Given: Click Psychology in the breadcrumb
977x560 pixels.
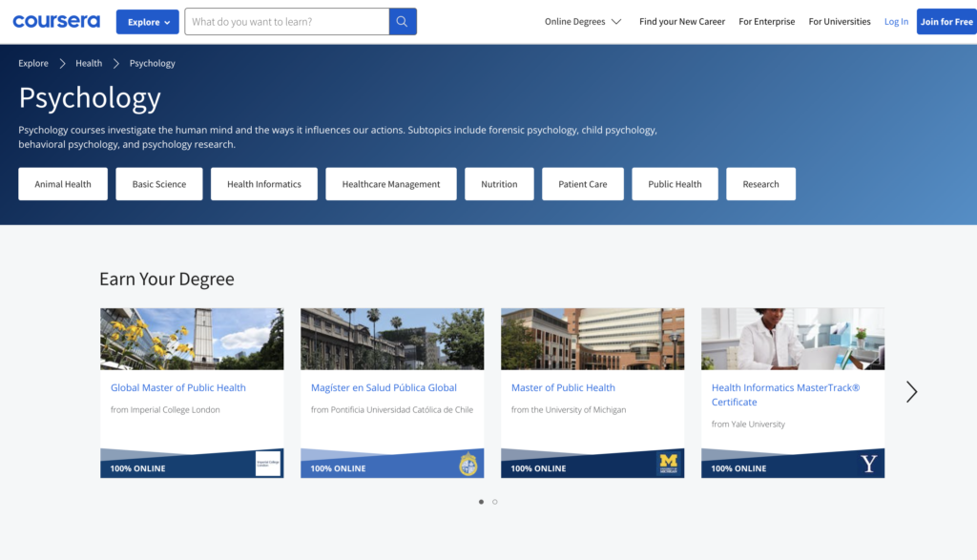Looking at the screenshot, I should [x=152, y=63].
